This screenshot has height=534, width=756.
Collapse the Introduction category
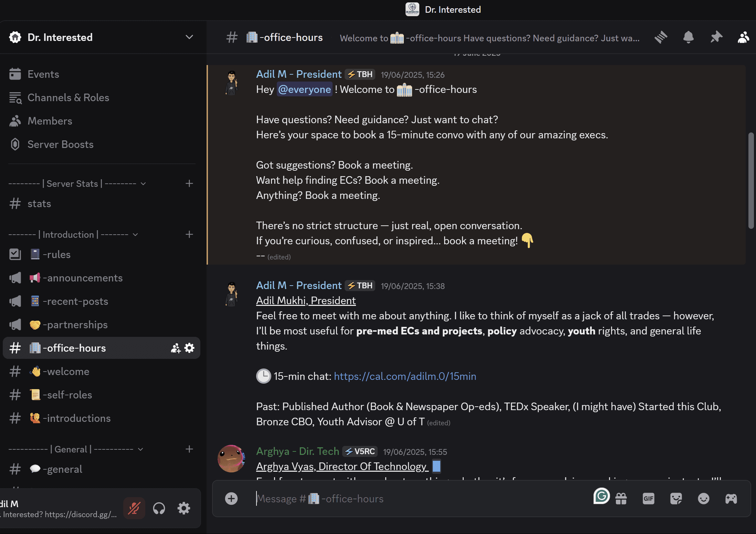135,234
